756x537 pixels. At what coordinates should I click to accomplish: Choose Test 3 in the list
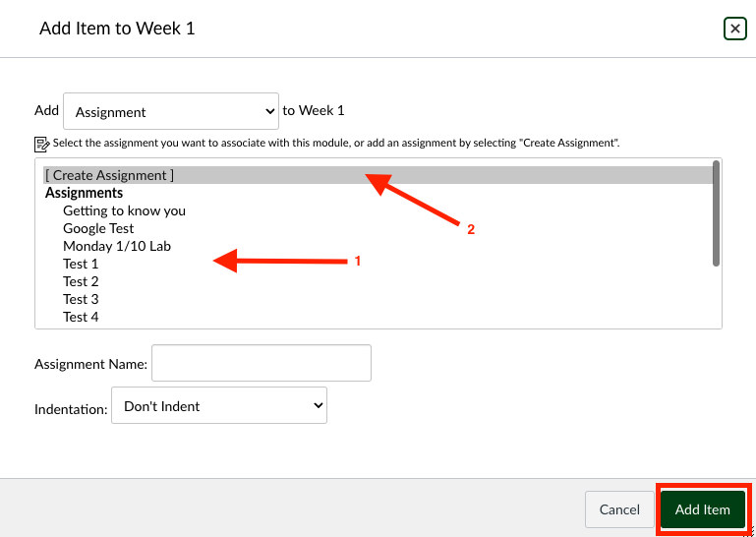pos(81,299)
